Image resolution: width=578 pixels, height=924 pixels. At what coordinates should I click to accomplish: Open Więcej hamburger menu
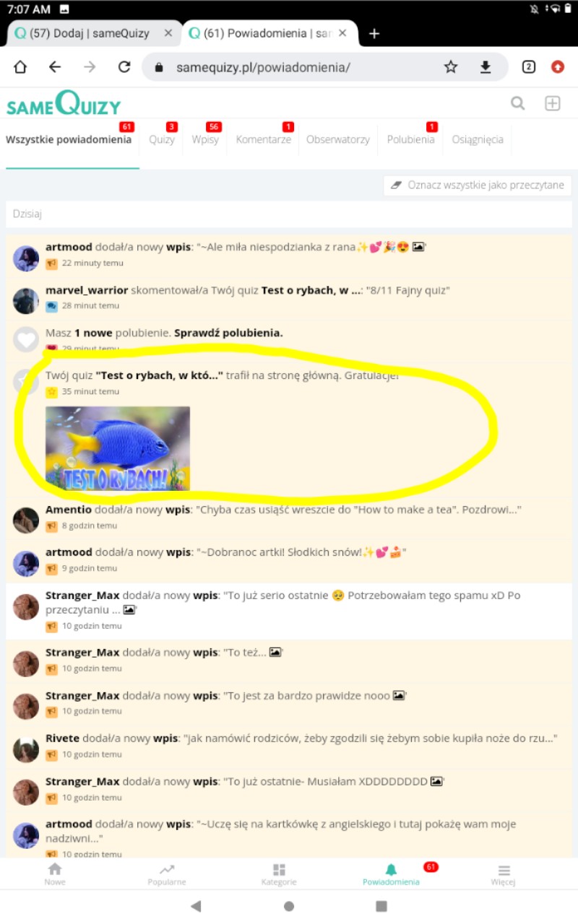point(504,873)
